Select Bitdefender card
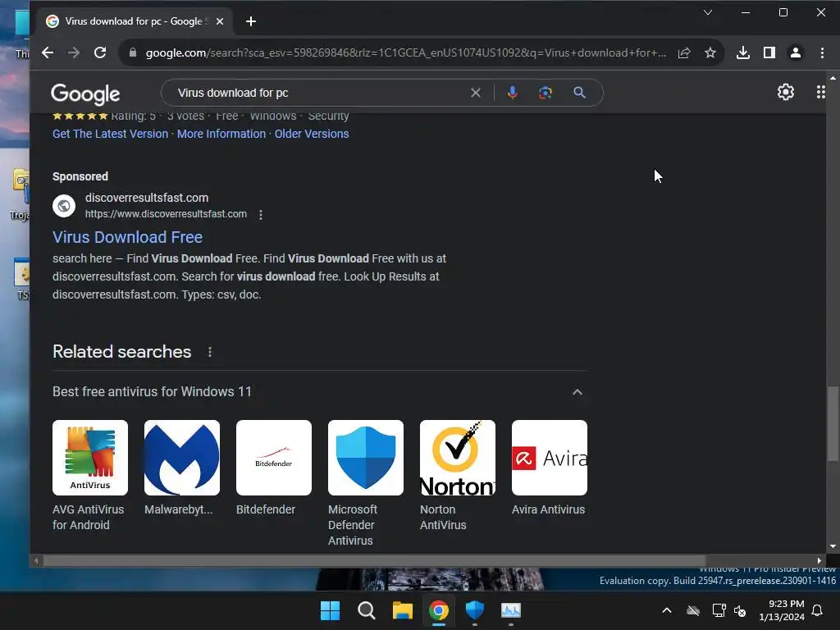The width and height of the screenshot is (840, 630). point(274,468)
